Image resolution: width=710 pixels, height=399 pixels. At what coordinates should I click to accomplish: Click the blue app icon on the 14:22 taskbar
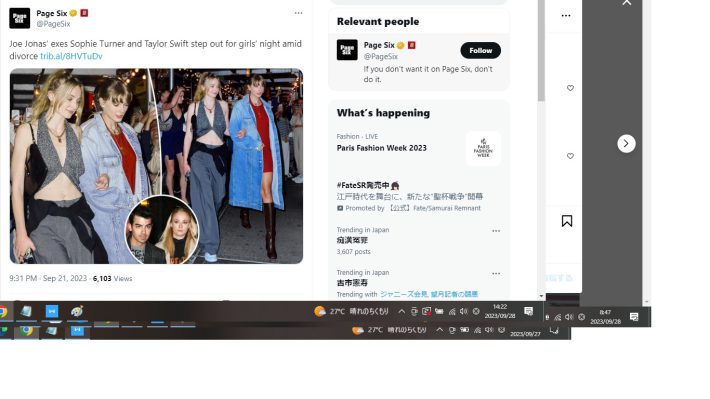click(52, 311)
